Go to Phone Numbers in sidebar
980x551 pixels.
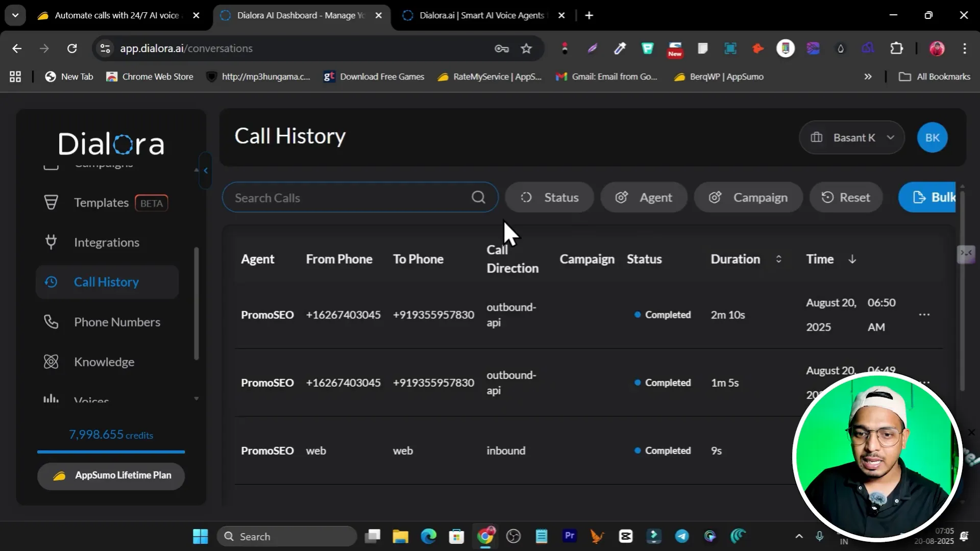coord(117,322)
